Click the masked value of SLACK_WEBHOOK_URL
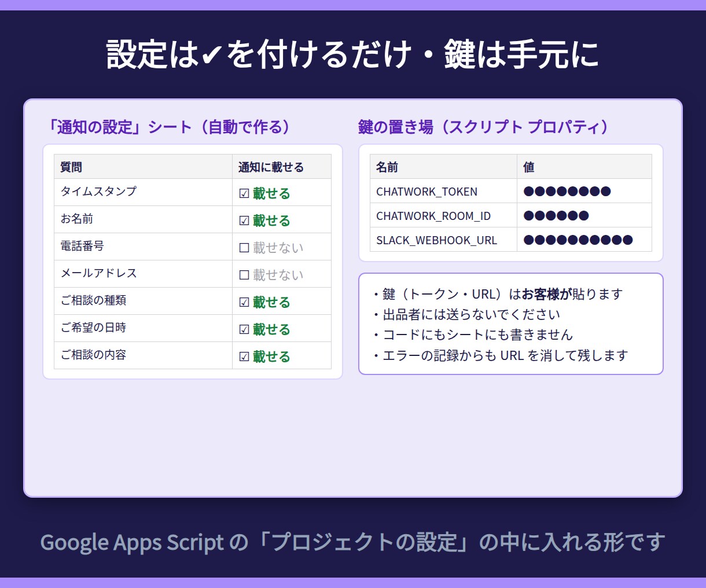The height and width of the screenshot is (588, 706). (578, 240)
